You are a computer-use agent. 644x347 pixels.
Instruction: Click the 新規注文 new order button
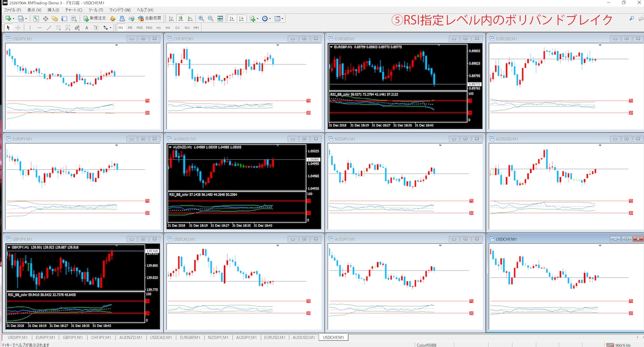(x=94, y=18)
